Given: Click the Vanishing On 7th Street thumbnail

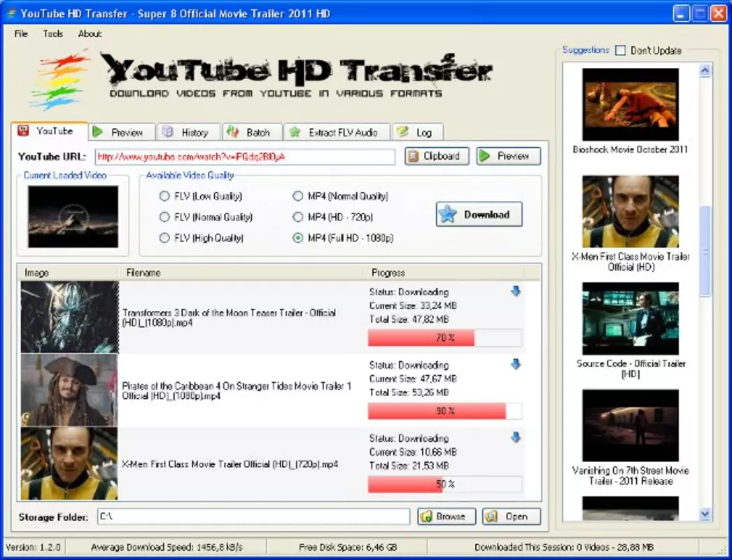Looking at the screenshot, I should click(631, 426).
